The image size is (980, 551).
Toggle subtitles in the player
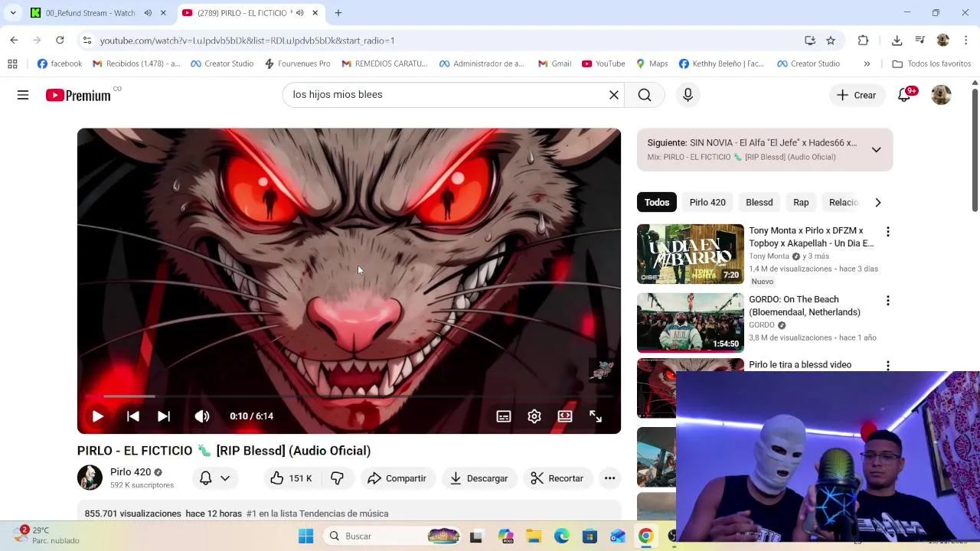504,416
